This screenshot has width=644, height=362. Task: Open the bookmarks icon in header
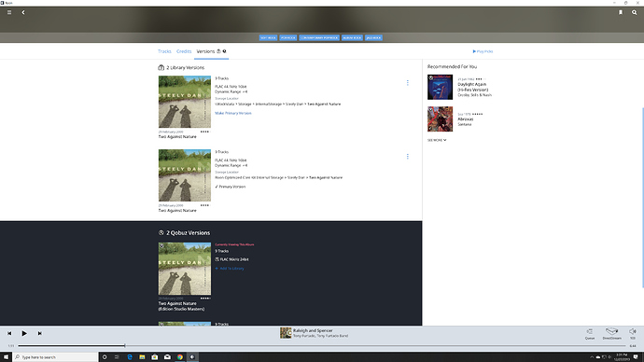[x=621, y=12]
